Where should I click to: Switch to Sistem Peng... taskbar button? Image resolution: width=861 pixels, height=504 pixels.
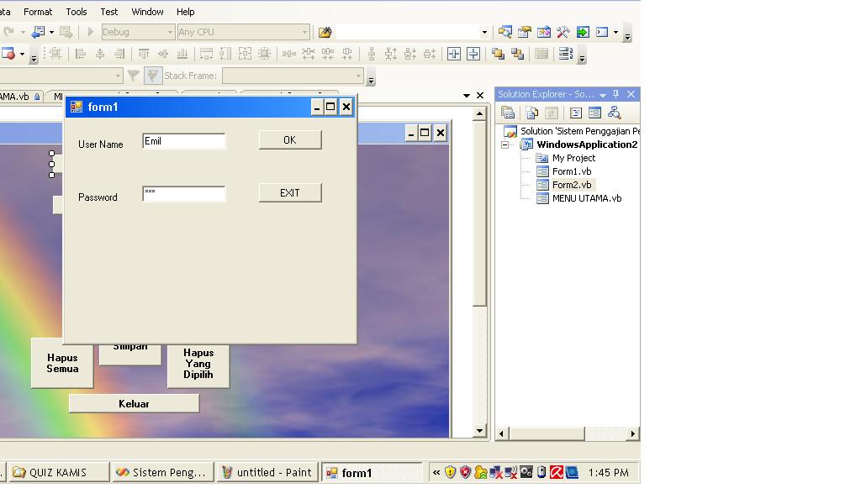pyautogui.click(x=163, y=472)
